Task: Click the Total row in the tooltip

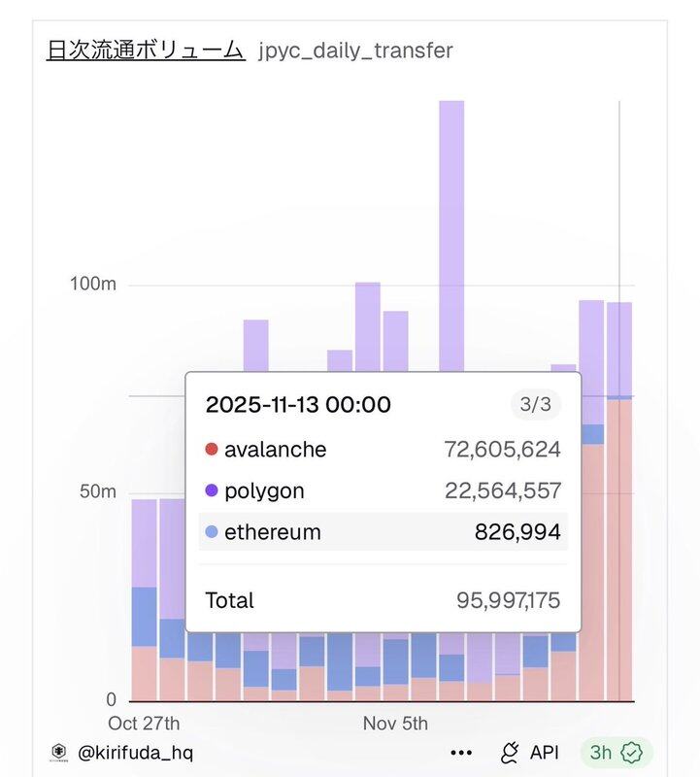Action: click(383, 600)
